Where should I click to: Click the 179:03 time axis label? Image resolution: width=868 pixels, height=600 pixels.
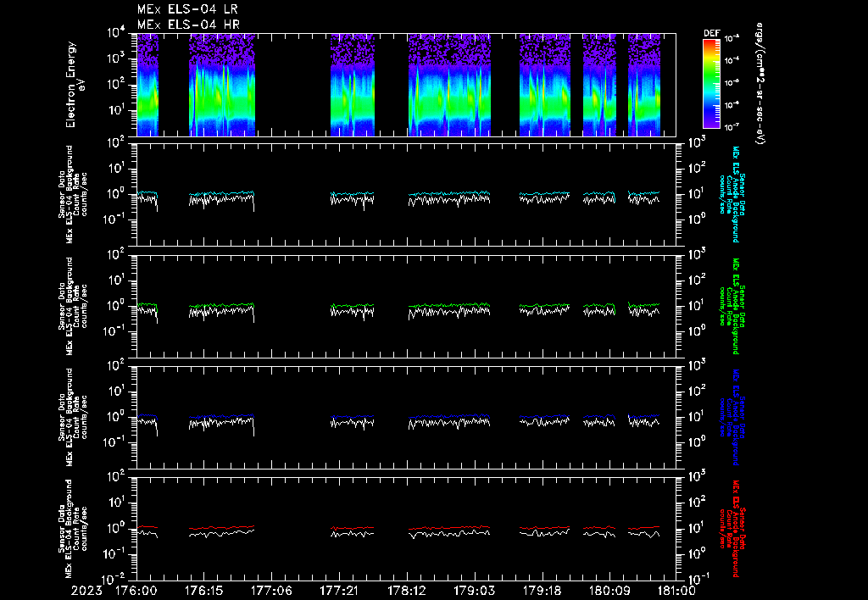(474, 591)
